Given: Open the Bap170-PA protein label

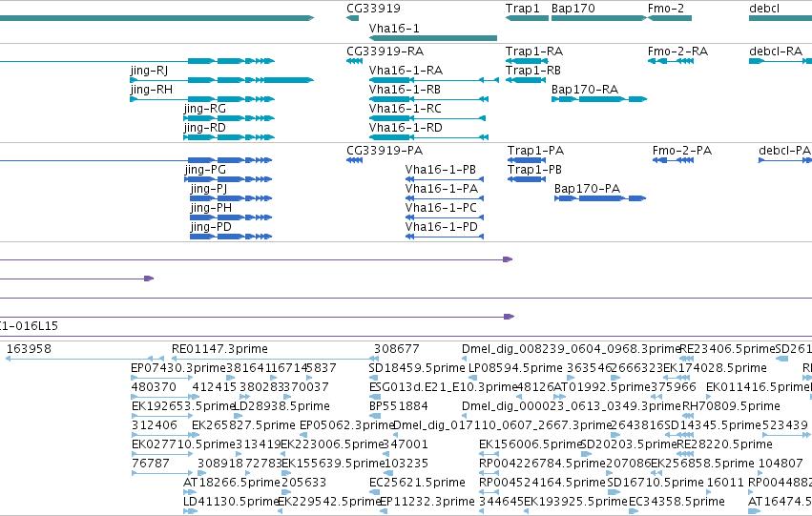Looking at the screenshot, I should pos(587,189).
